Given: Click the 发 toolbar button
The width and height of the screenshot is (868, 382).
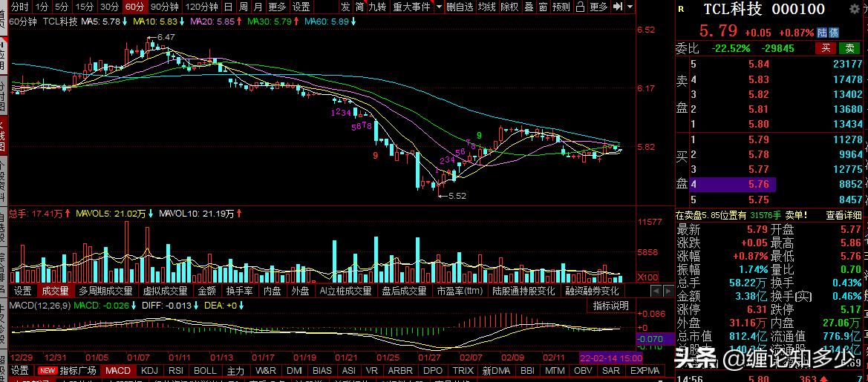Looking at the screenshot, I should tap(345, 7).
